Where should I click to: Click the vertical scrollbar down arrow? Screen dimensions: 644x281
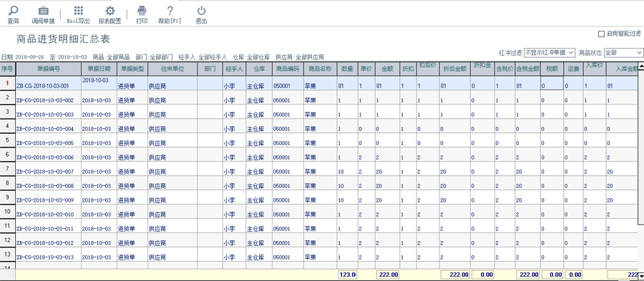click(x=640, y=277)
